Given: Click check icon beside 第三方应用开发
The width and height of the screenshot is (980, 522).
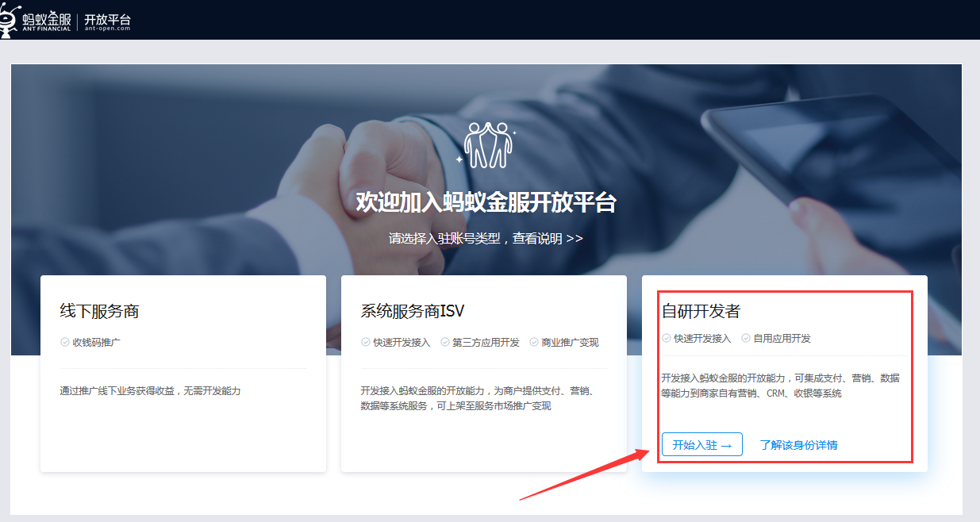Looking at the screenshot, I should (x=445, y=342).
